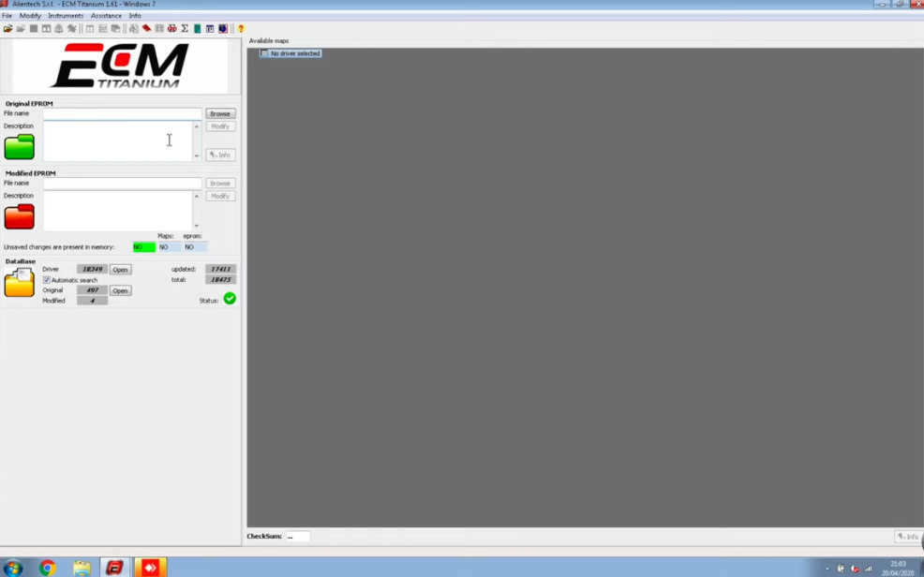Click the yellow DataBase folder icon
The height and width of the screenshot is (577, 924).
[x=20, y=283]
